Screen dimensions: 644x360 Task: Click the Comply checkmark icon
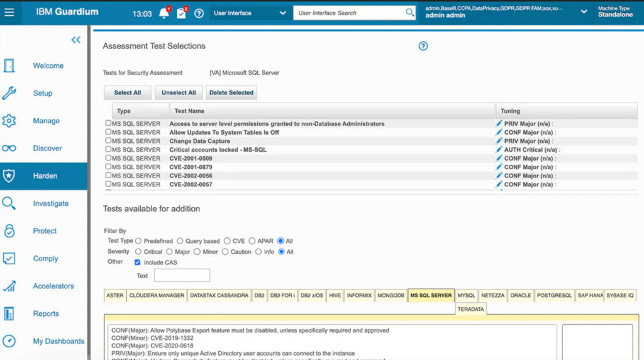coord(9,259)
